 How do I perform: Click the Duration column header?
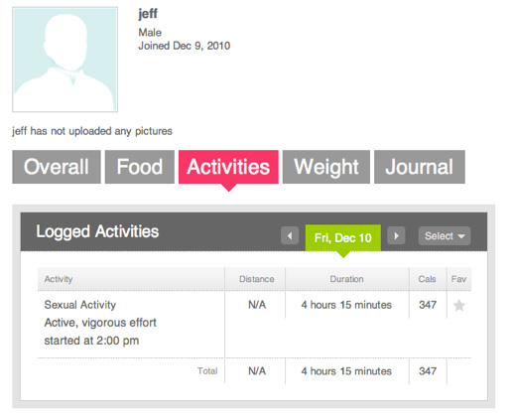click(x=346, y=279)
